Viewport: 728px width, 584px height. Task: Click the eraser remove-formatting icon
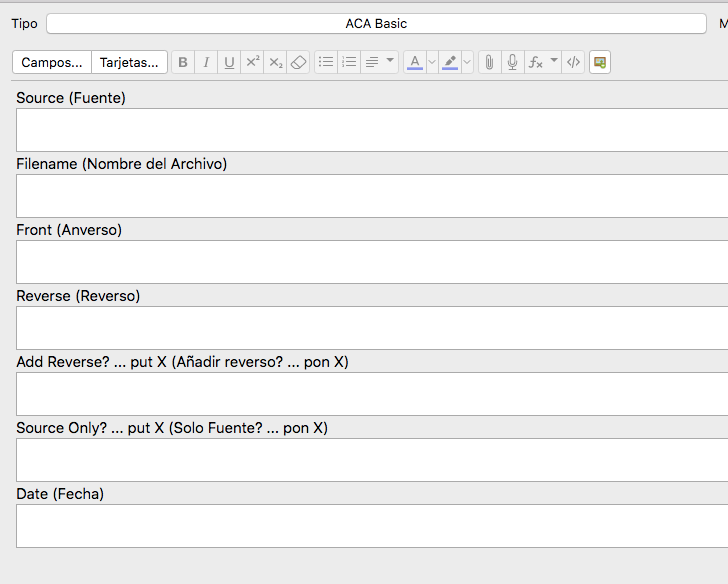tap(298, 62)
